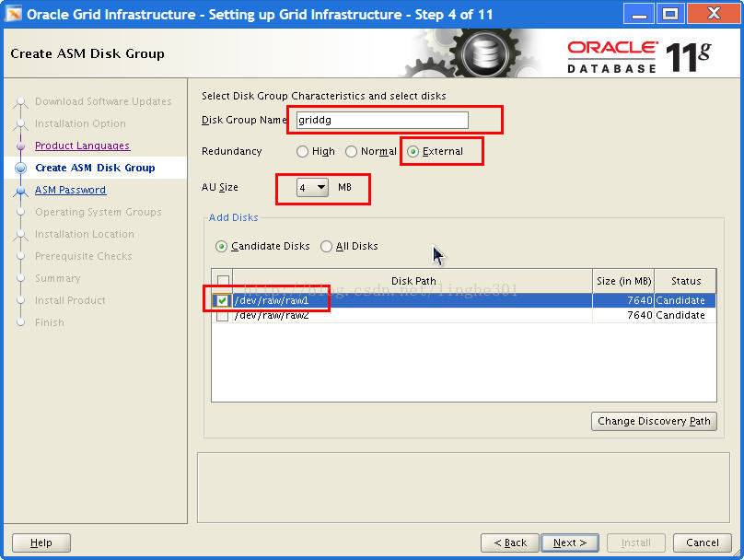
Task: Click the Status column header
Action: (x=686, y=281)
